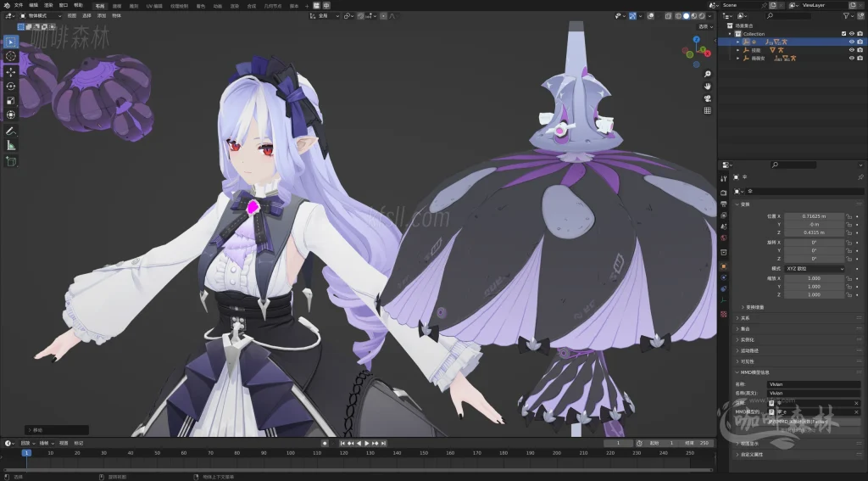Click the Location X value 0.71625 m
Screen dimensions: 868x481
(815, 216)
